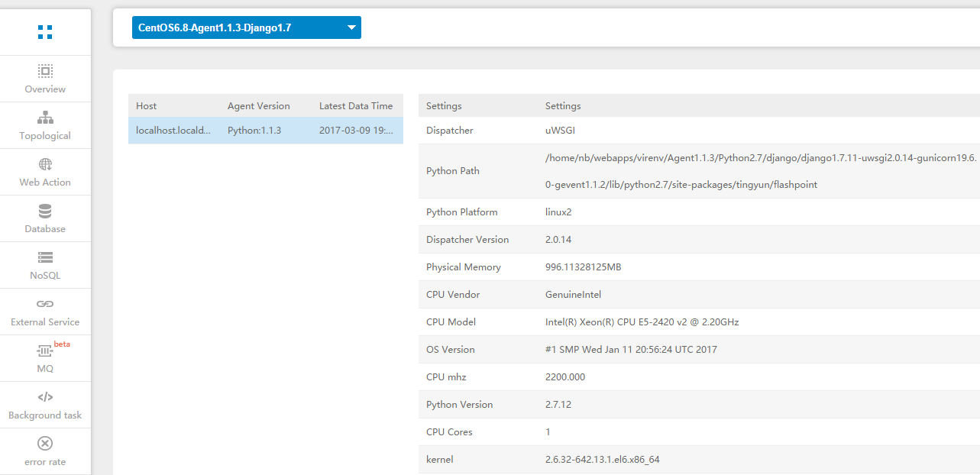The width and height of the screenshot is (980, 475).
Task: Select the localhost.locald... host row
Action: pos(265,131)
